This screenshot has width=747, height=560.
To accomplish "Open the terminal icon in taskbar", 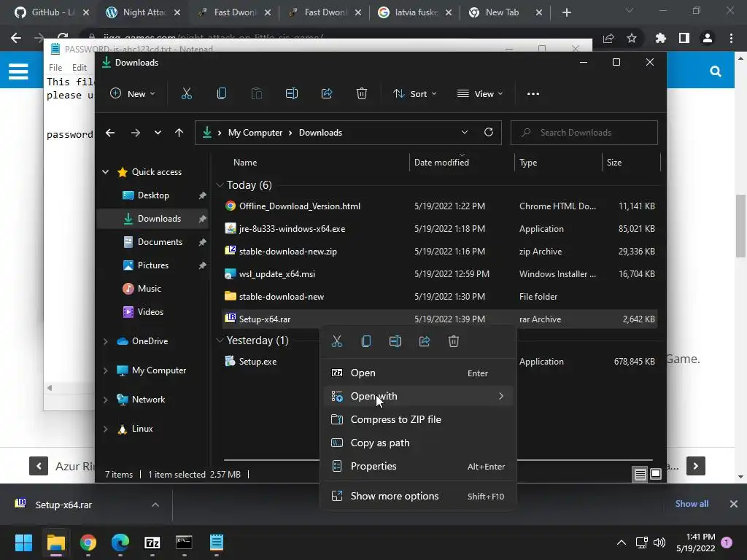I will pos(184,542).
